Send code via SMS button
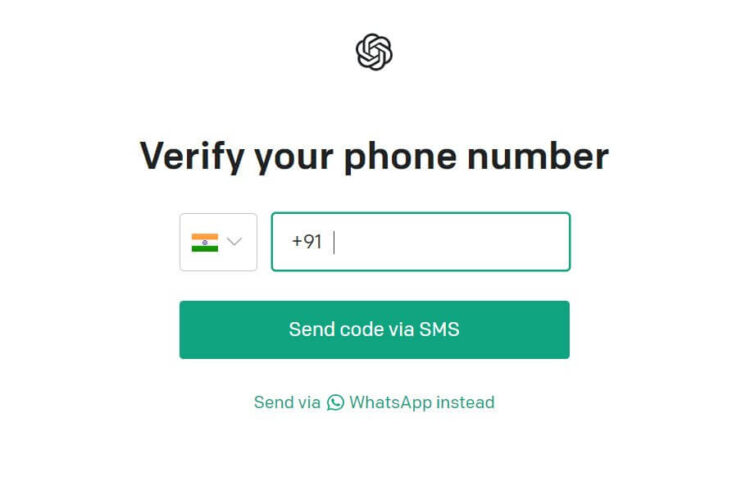This screenshot has height=486, width=741. 374,330
